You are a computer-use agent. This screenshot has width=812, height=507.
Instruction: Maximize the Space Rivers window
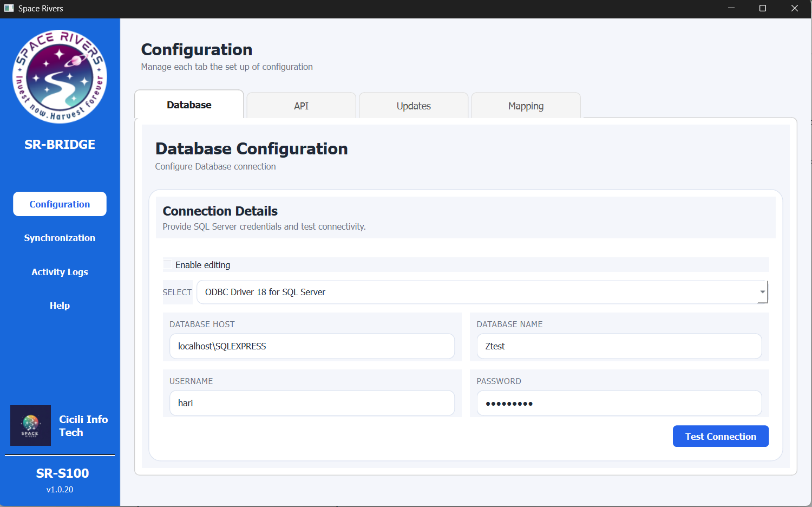(x=763, y=8)
